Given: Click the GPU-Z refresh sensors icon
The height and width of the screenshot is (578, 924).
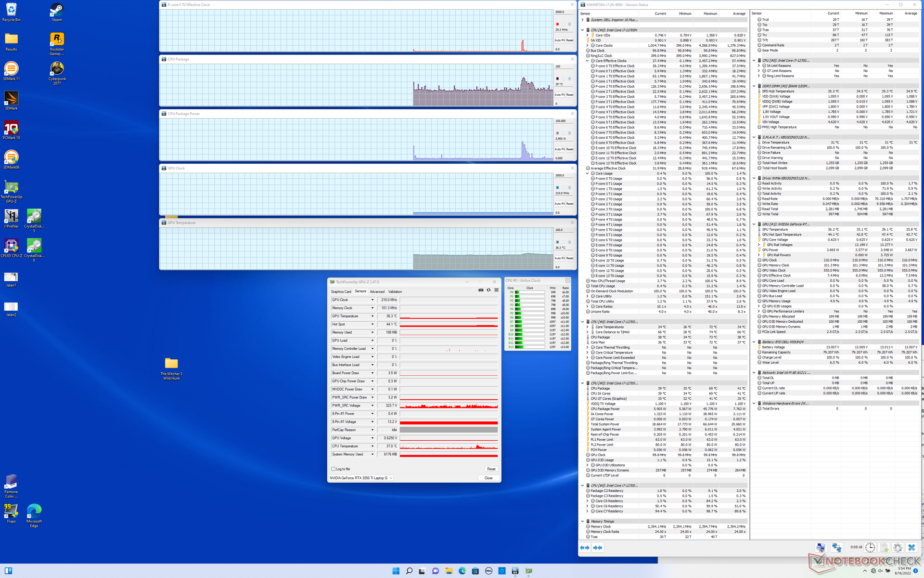Looking at the screenshot, I should 488,290.
